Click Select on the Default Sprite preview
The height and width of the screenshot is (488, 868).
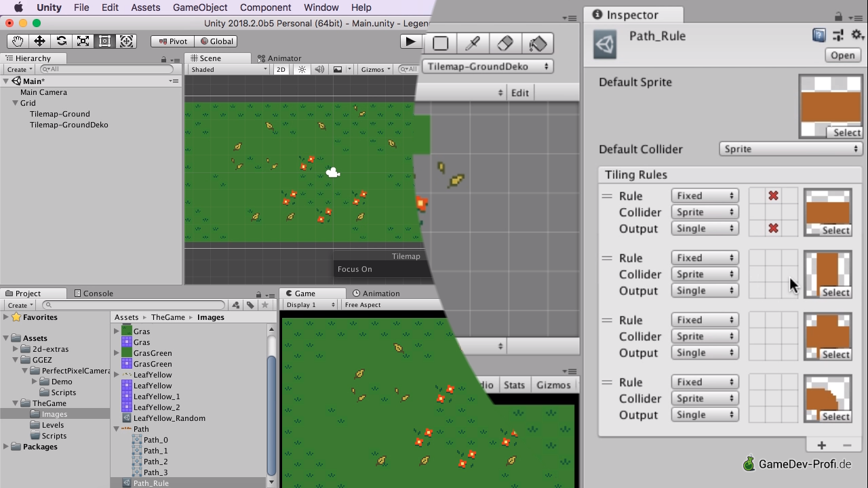click(847, 133)
